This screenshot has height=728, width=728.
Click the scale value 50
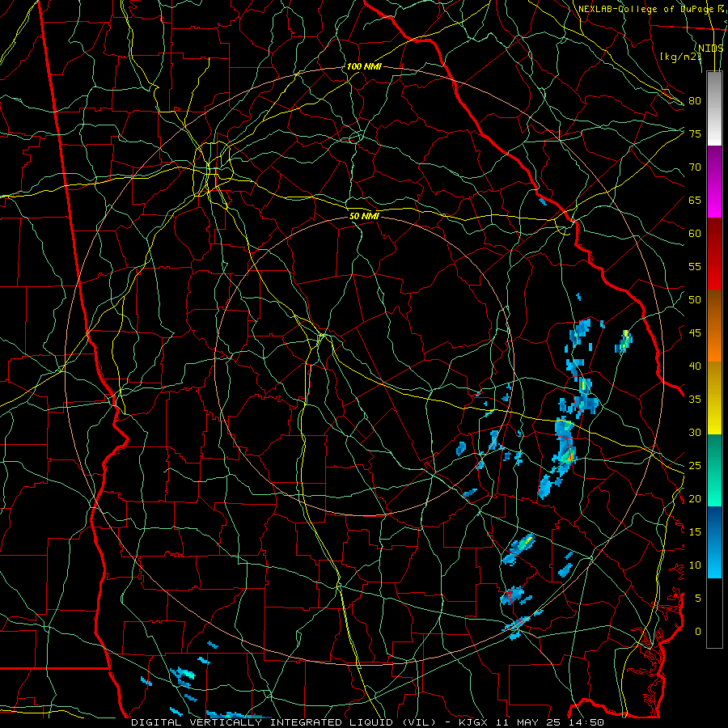[695, 299]
